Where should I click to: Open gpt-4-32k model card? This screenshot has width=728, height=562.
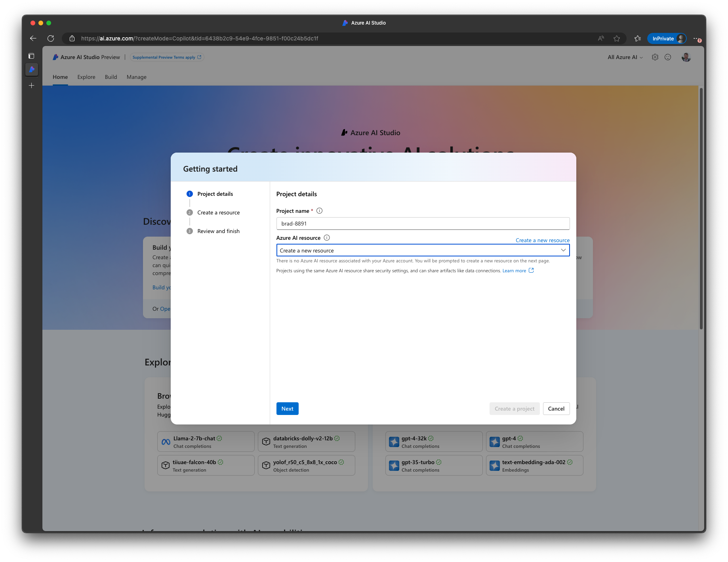[434, 442]
